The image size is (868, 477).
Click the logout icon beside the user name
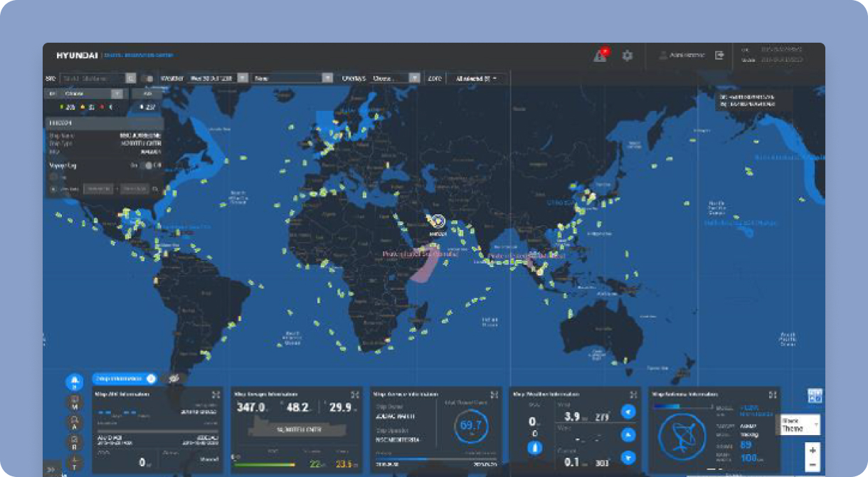coord(719,56)
